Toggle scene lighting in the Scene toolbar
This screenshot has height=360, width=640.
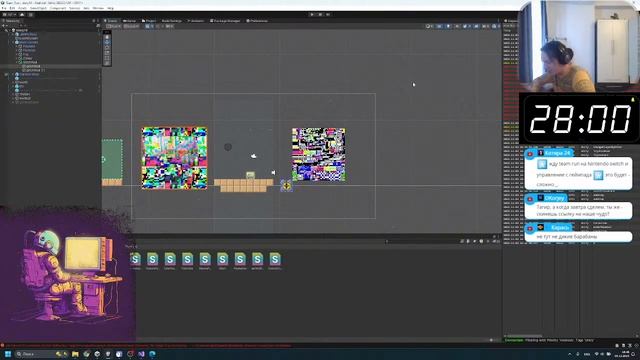coord(448,26)
